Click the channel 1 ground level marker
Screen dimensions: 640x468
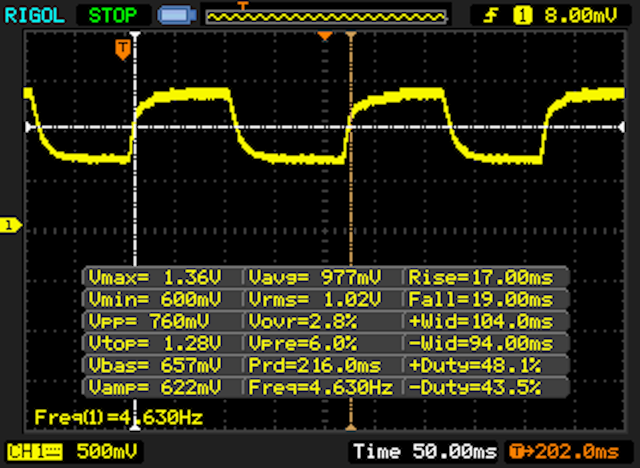click(x=11, y=225)
